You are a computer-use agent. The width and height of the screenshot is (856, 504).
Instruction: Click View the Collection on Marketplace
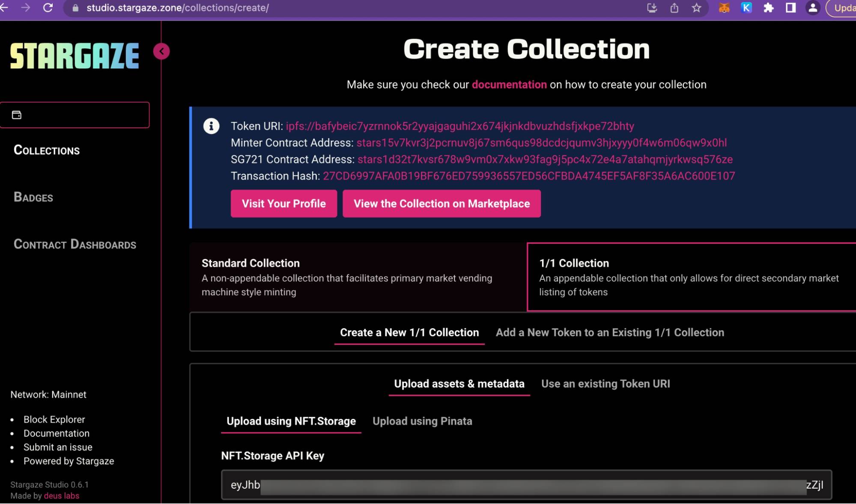tap(441, 204)
